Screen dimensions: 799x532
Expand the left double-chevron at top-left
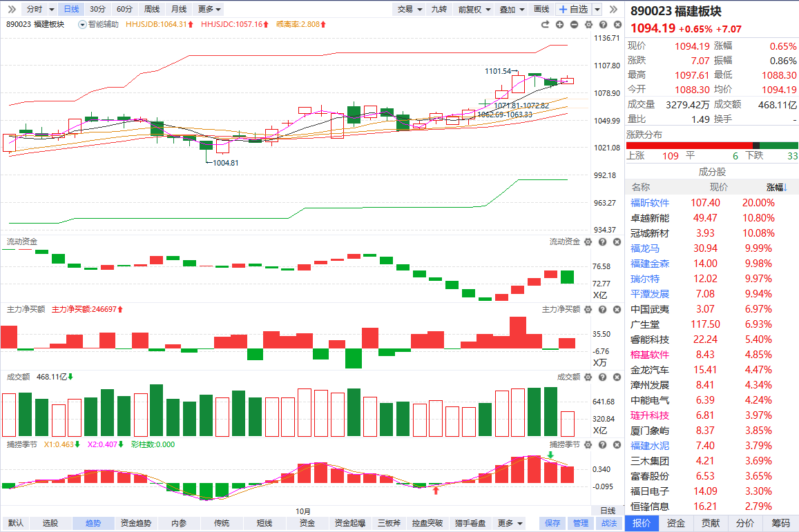pos(10,9)
